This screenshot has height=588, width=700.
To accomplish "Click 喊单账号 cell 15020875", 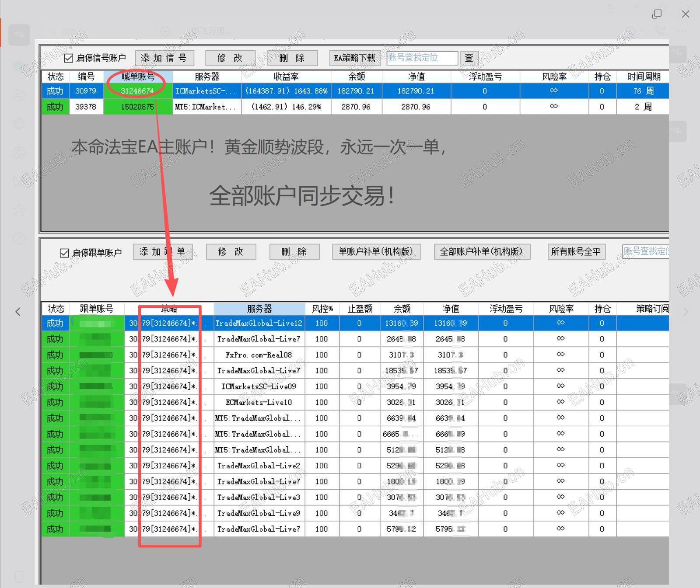I will (138, 107).
